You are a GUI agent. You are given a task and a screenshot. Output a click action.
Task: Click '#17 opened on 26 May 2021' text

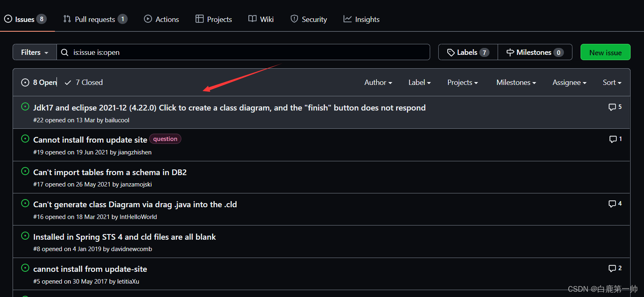[x=72, y=184]
